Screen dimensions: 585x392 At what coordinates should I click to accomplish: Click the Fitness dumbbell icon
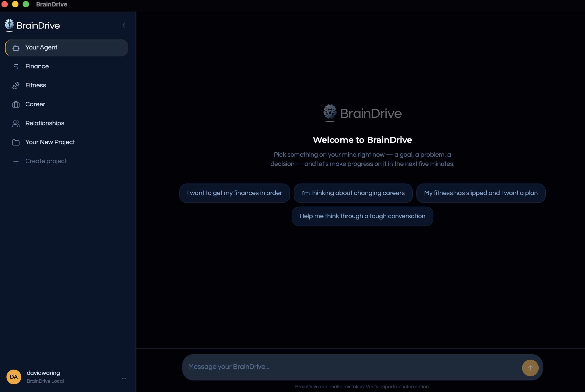click(16, 86)
